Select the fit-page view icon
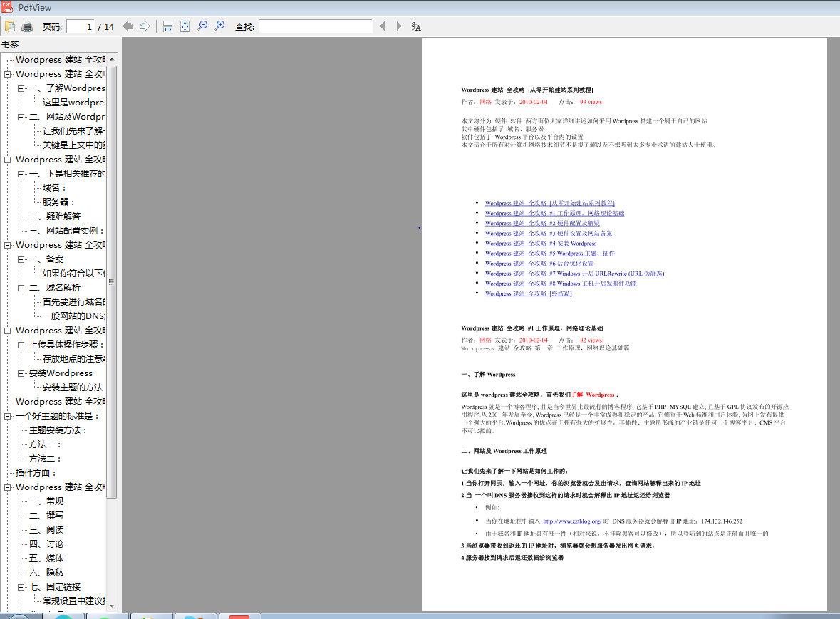This screenshot has height=619, width=840. click(x=185, y=26)
